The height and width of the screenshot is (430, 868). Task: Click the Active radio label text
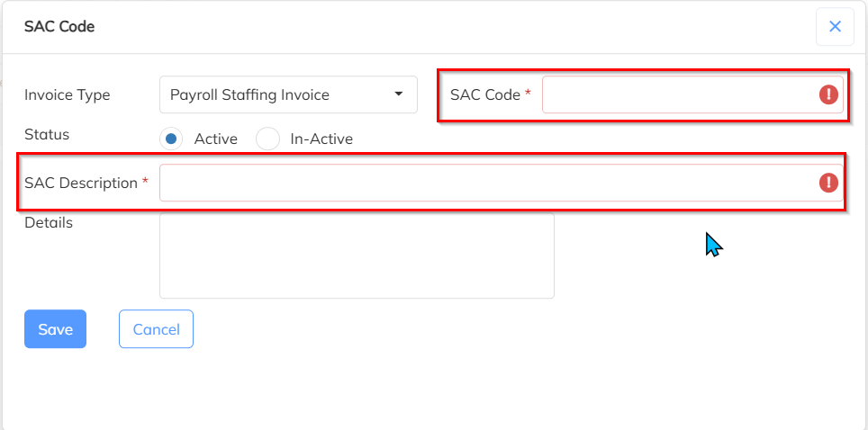[216, 139]
